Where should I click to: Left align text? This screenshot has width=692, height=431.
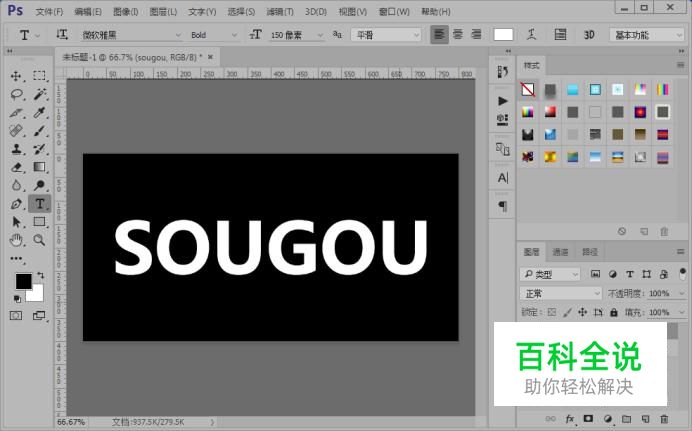(x=439, y=34)
